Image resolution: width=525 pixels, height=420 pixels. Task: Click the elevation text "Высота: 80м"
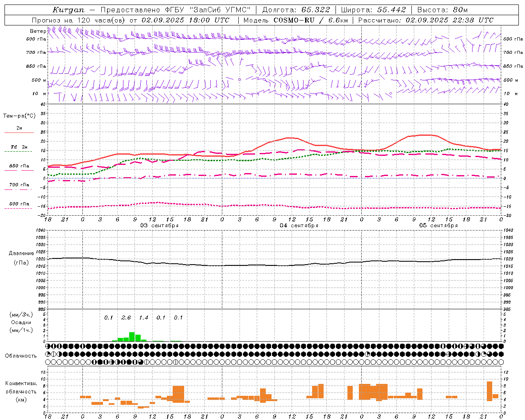coord(442,10)
